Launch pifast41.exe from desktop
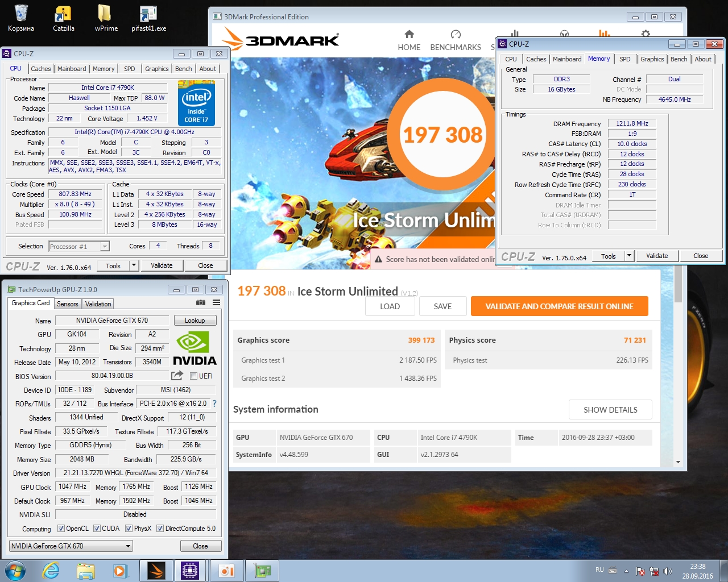 coord(148,18)
